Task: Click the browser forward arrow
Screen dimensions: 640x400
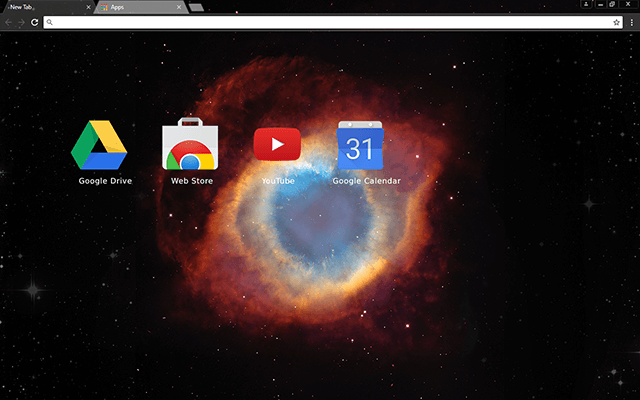Action: click(x=21, y=21)
